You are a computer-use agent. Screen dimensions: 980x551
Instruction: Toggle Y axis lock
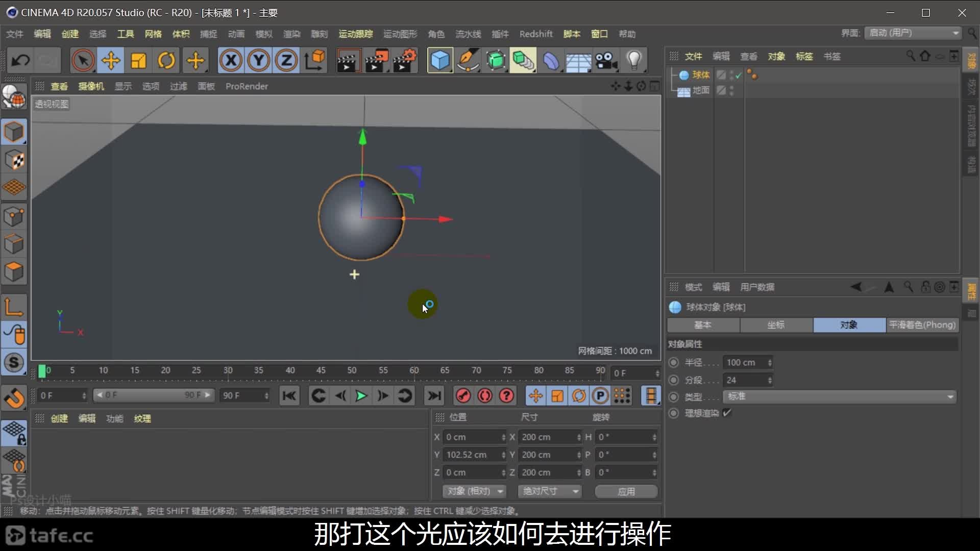tap(259, 61)
